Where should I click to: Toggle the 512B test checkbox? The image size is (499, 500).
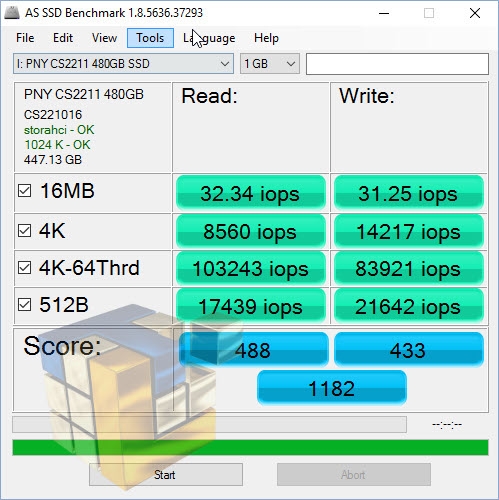point(24,305)
